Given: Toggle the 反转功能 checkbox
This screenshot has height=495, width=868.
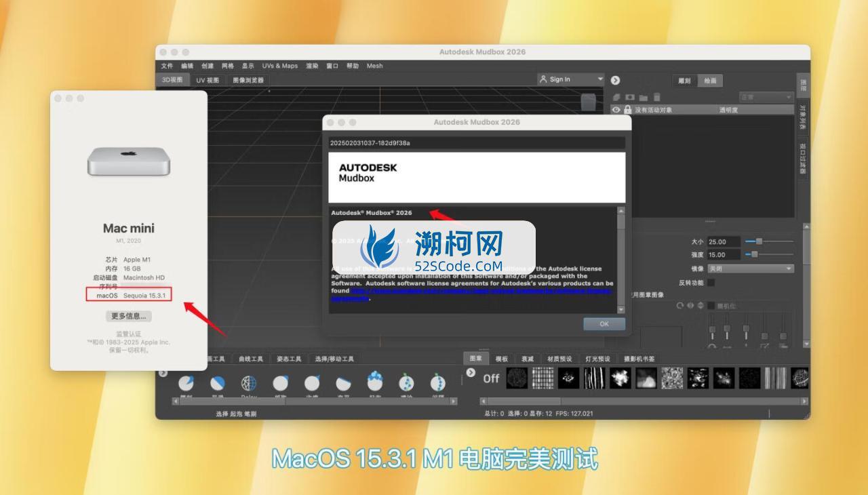Looking at the screenshot, I should pos(711,282).
